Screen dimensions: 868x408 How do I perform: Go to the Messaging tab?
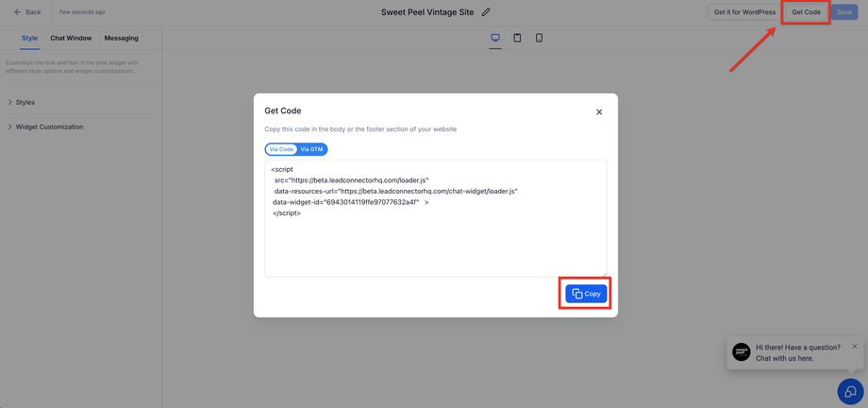coord(122,38)
